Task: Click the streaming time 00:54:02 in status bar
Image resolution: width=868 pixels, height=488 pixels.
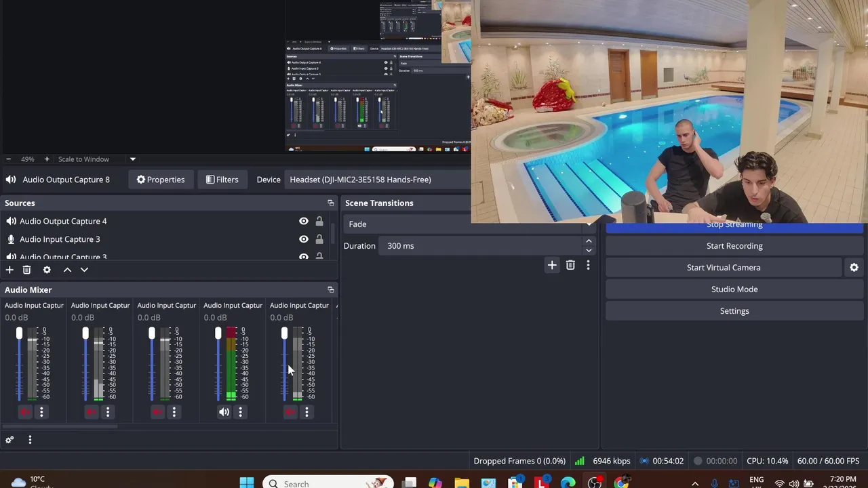Action: (668, 461)
